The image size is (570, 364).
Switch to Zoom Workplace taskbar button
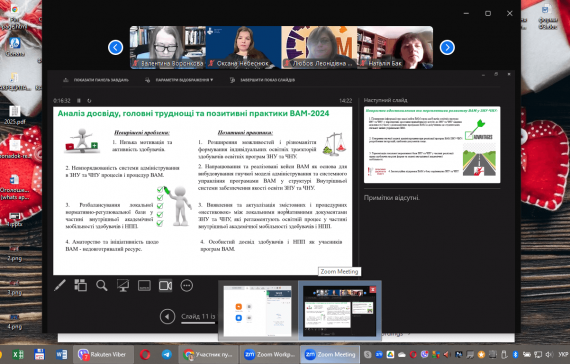pos(269,354)
